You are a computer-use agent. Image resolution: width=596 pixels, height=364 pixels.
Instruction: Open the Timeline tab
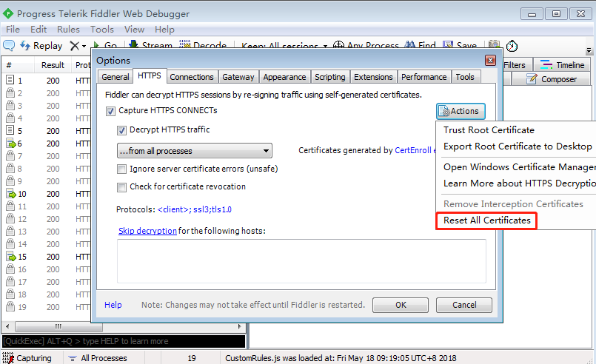tap(562, 65)
